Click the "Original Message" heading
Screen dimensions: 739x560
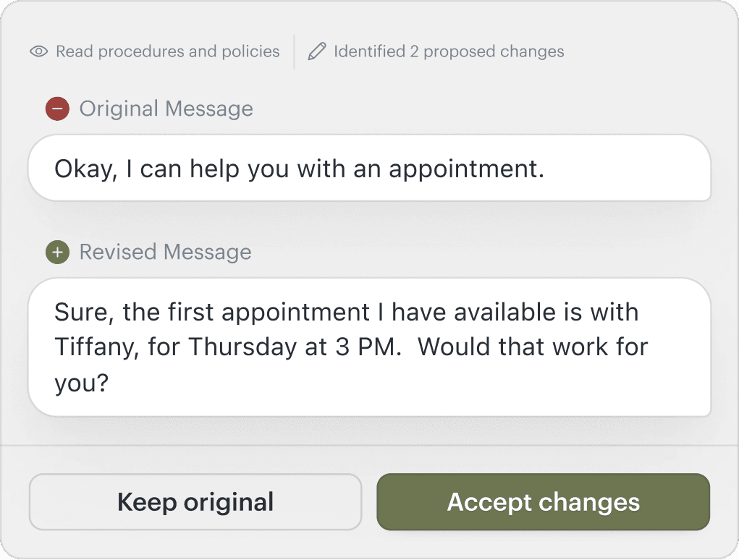pyautogui.click(x=166, y=109)
